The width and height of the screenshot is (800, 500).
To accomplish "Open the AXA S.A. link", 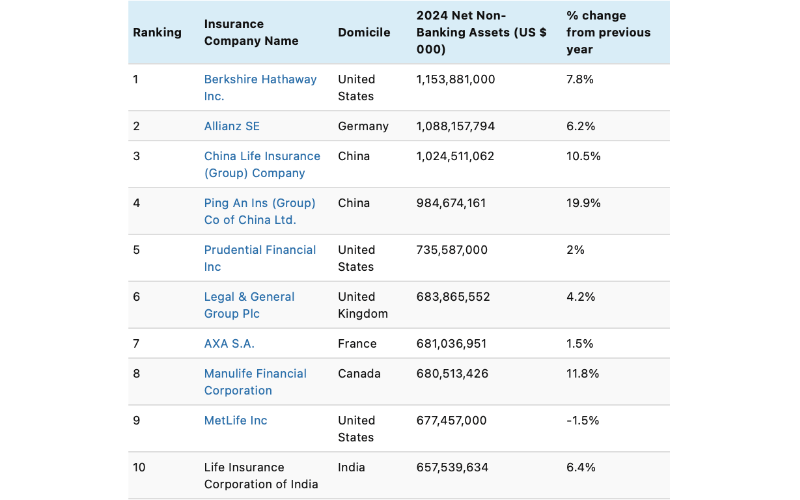I will [x=229, y=344].
